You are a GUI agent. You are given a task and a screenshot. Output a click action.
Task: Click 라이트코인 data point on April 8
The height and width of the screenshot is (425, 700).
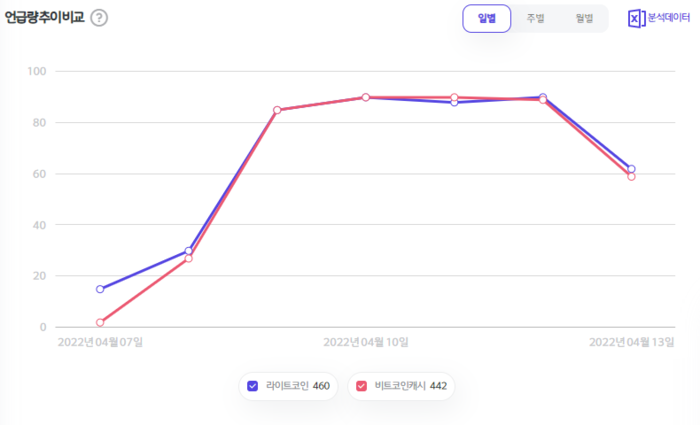[x=188, y=251]
